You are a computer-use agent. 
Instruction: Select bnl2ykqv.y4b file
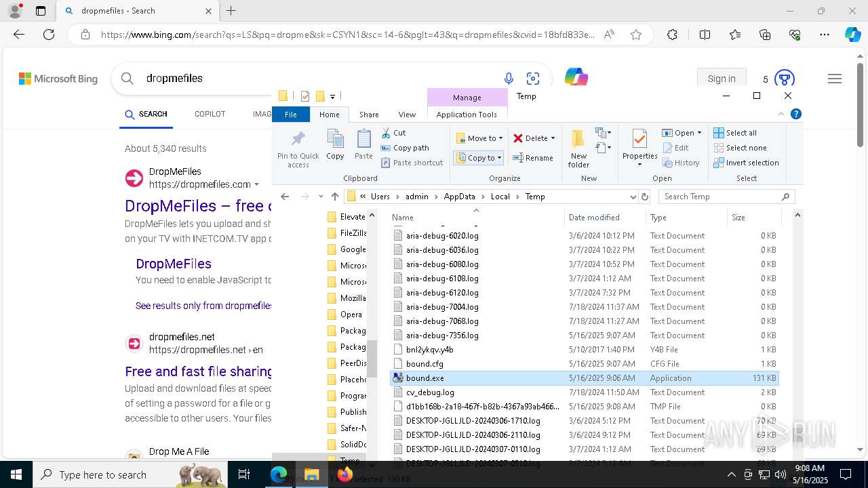[584, 350]
